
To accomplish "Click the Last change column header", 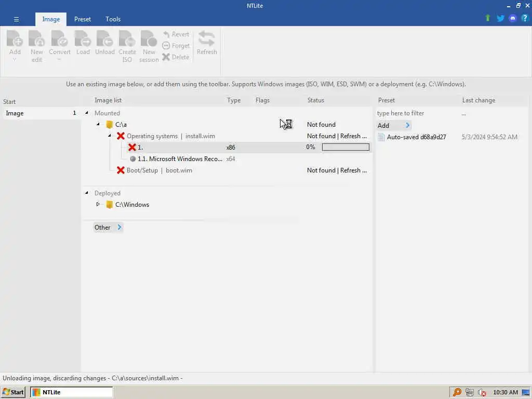I will pos(478,100).
